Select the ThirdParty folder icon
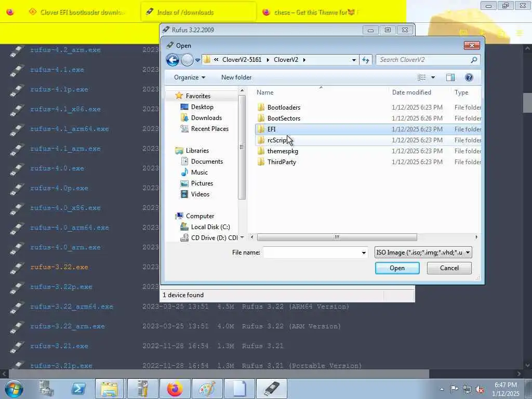Image resolution: width=532 pixels, height=399 pixels. 261,162
